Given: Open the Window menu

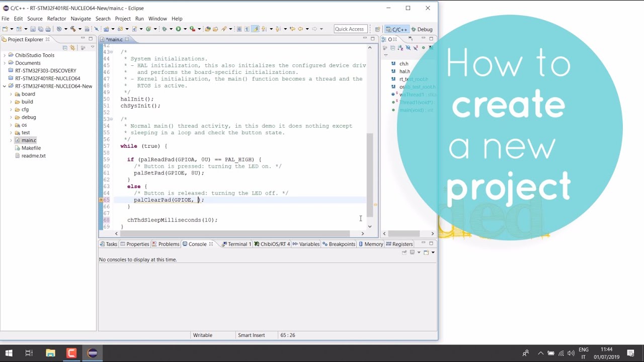Looking at the screenshot, I should (x=157, y=19).
